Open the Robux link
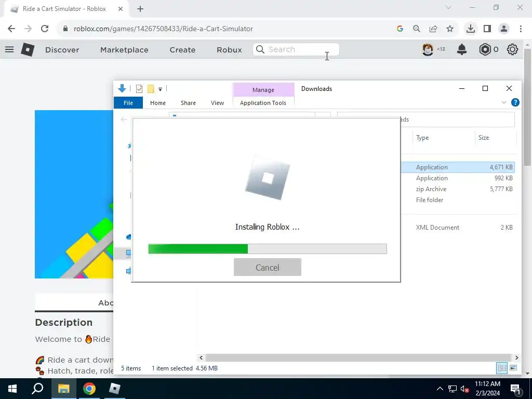The height and width of the screenshot is (399, 532). (229, 50)
